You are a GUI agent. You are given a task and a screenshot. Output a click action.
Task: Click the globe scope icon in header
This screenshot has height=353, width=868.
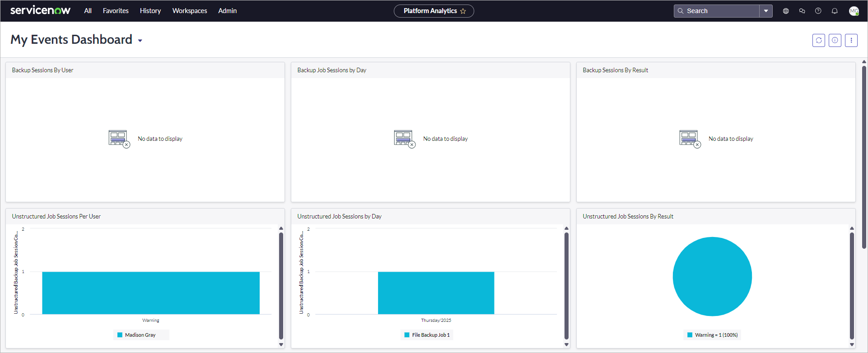(x=786, y=11)
